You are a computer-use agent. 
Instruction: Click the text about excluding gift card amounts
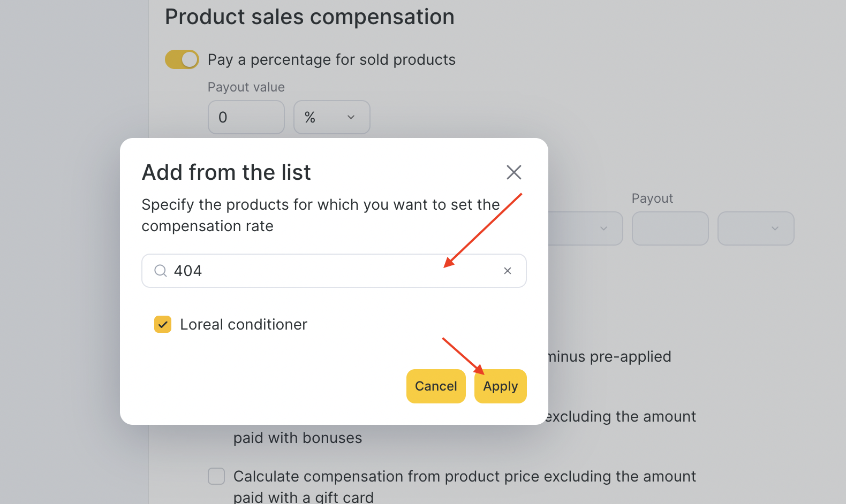point(465,486)
